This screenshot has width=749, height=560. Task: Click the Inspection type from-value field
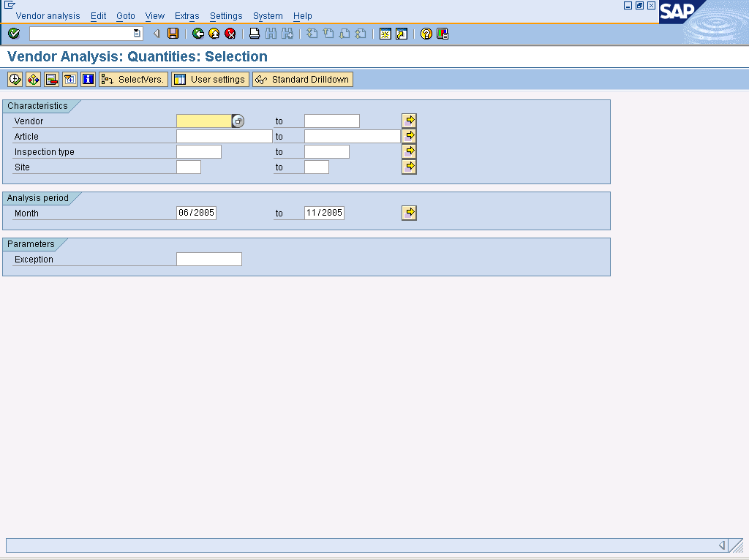click(199, 152)
